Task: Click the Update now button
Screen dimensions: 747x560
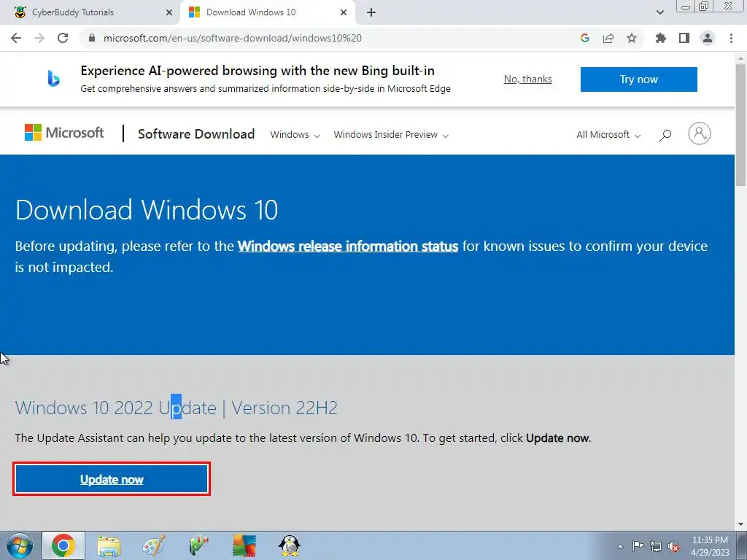Action: (x=112, y=479)
